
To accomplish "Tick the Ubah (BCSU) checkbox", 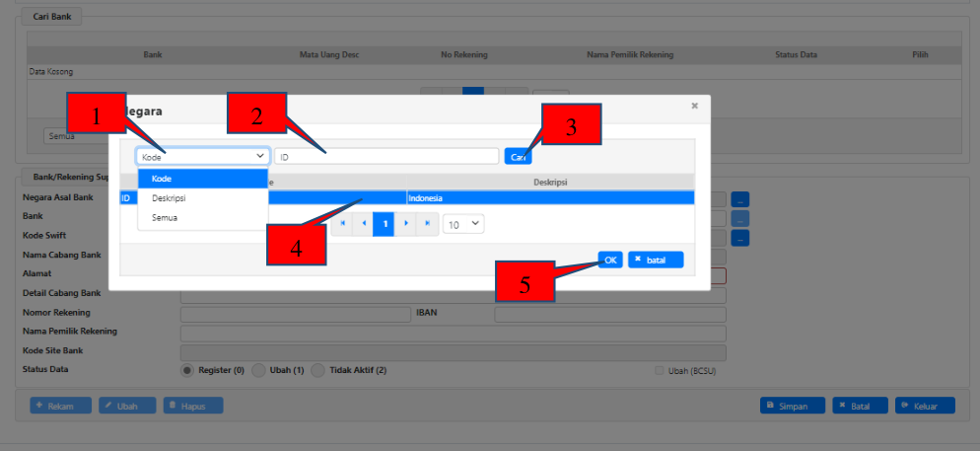I will tap(660, 370).
